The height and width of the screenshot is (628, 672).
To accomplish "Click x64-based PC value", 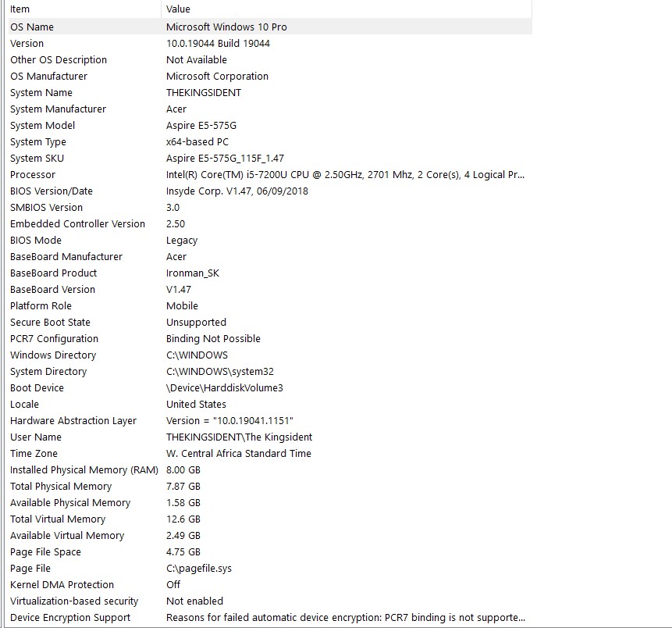I will coord(197,142).
